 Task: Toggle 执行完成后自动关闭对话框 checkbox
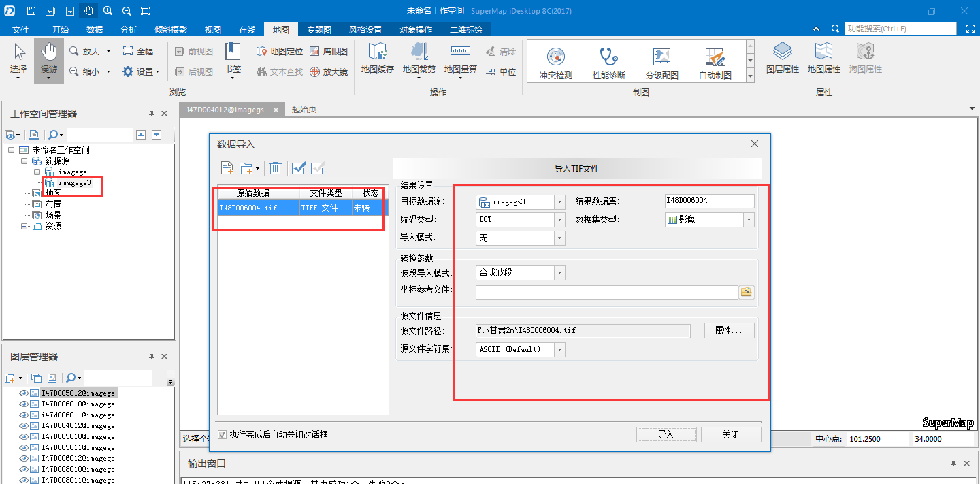click(x=222, y=434)
